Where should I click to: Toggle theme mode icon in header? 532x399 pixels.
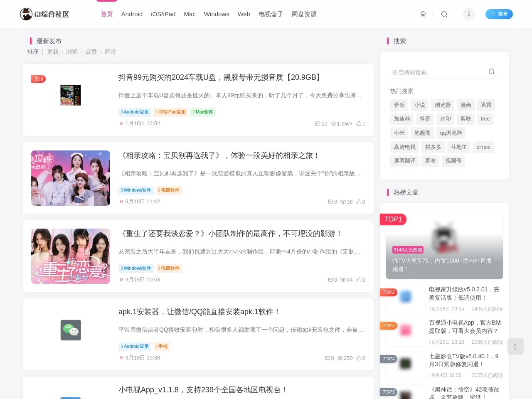click(423, 14)
